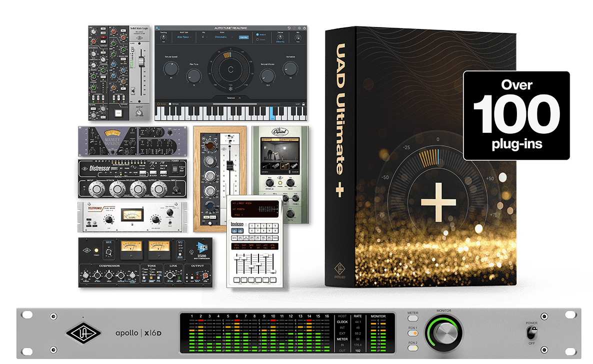
Task: Select the orange Add radio above keyboard
Action: pos(158,104)
